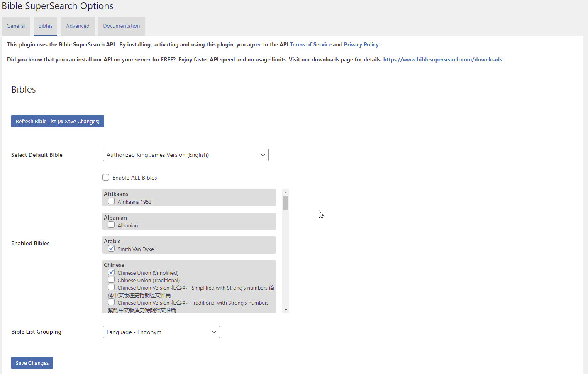Click the Save Changes button
The image size is (588, 374).
pos(32,363)
